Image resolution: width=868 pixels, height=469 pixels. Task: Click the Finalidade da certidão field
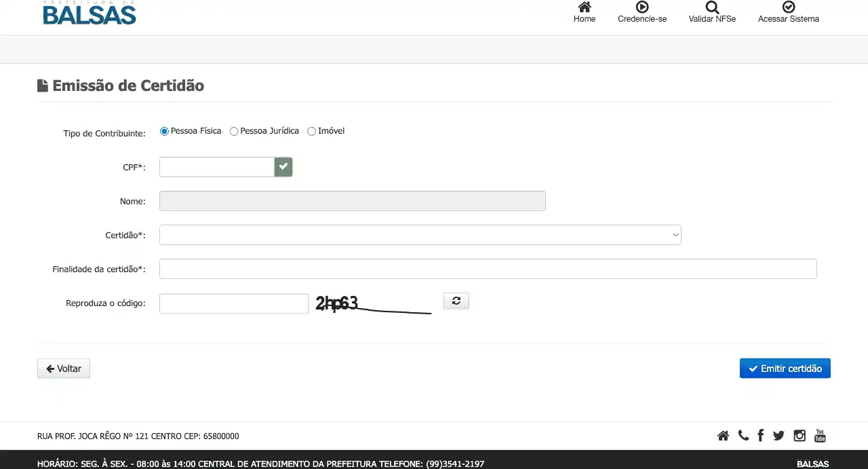(x=488, y=269)
